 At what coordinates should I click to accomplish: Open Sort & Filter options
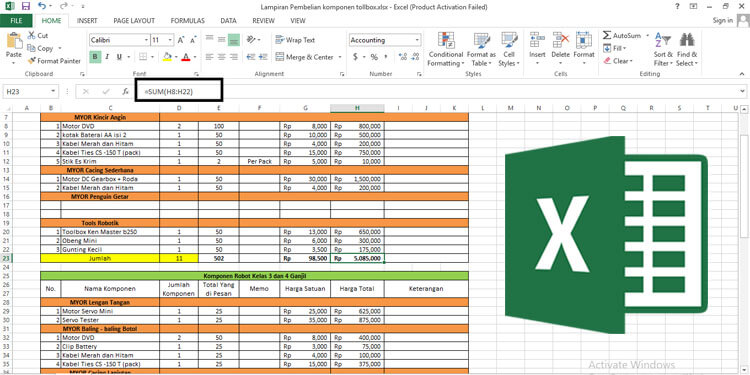(x=663, y=49)
